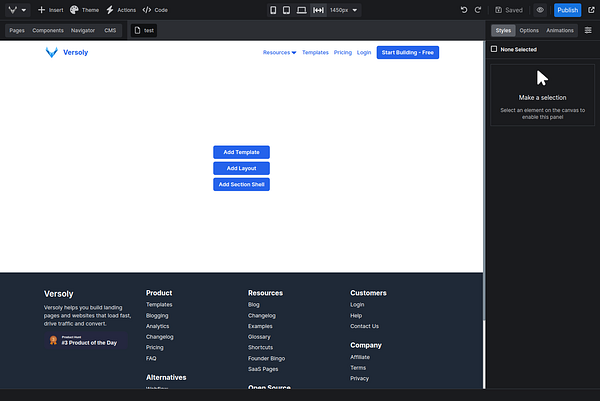The image size is (600, 401).
Task: Click the footer Founder Bingo link
Action: click(x=266, y=359)
